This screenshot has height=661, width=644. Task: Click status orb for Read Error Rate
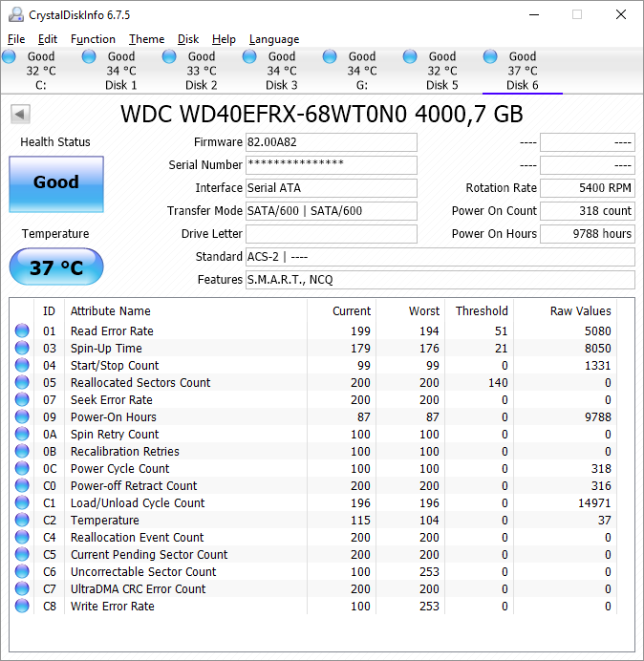pyautogui.click(x=22, y=330)
